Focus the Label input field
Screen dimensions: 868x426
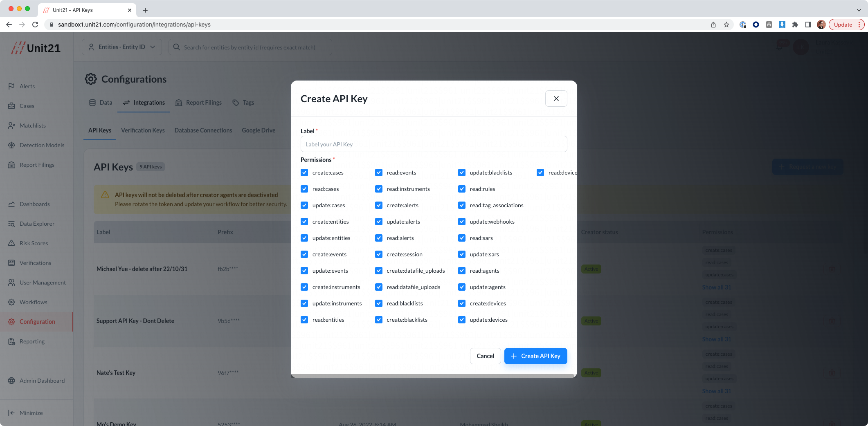pyautogui.click(x=434, y=144)
